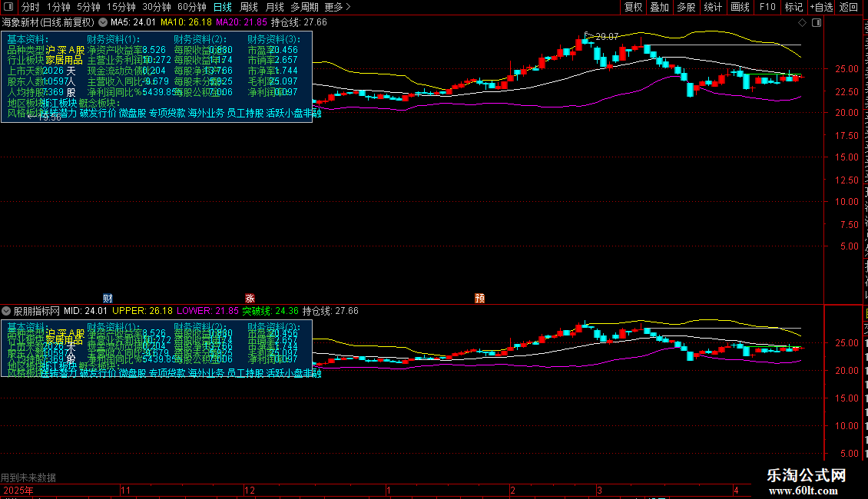This screenshot has width=868, height=499.
Task: Click the 财 financial event marker
Action: [x=108, y=298]
